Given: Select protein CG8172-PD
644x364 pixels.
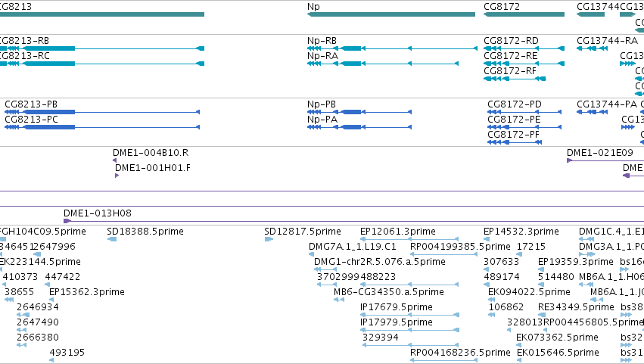Looking at the screenshot, I should [524, 112].
